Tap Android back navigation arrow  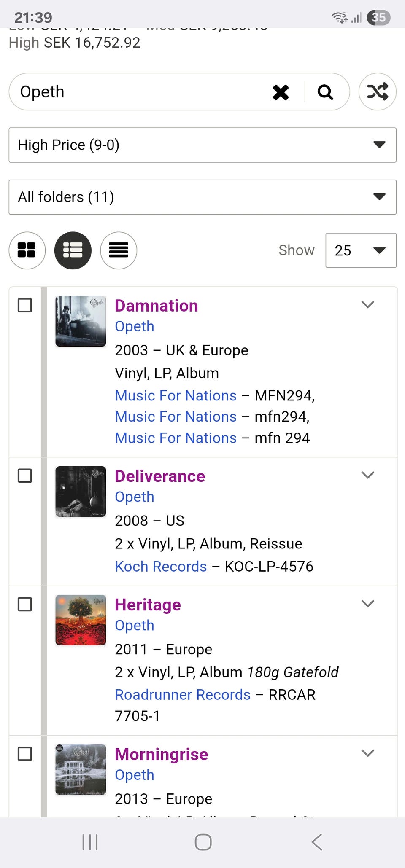317,842
